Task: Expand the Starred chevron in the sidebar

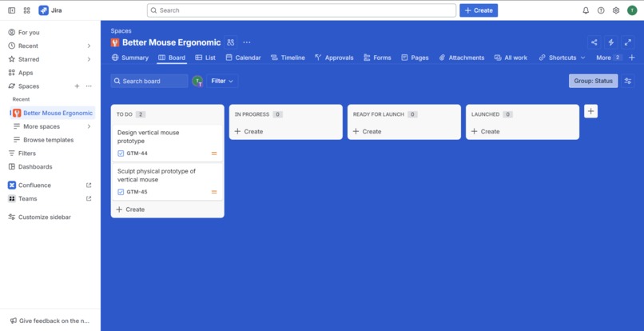Action: (x=89, y=59)
